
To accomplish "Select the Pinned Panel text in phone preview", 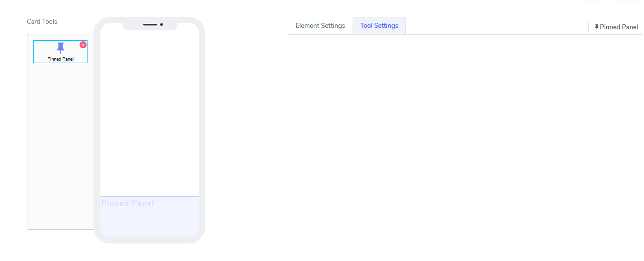I will pyautogui.click(x=128, y=203).
